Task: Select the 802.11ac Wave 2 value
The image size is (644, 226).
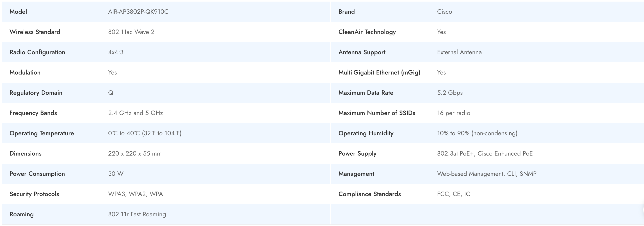Action: pos(131,32)
